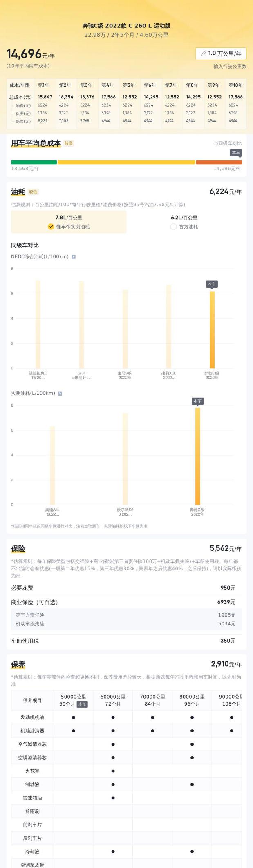Click the 火花塞 dot under 60000公里
This screenshot has width=253, height=868.
(x=113, y=771)
